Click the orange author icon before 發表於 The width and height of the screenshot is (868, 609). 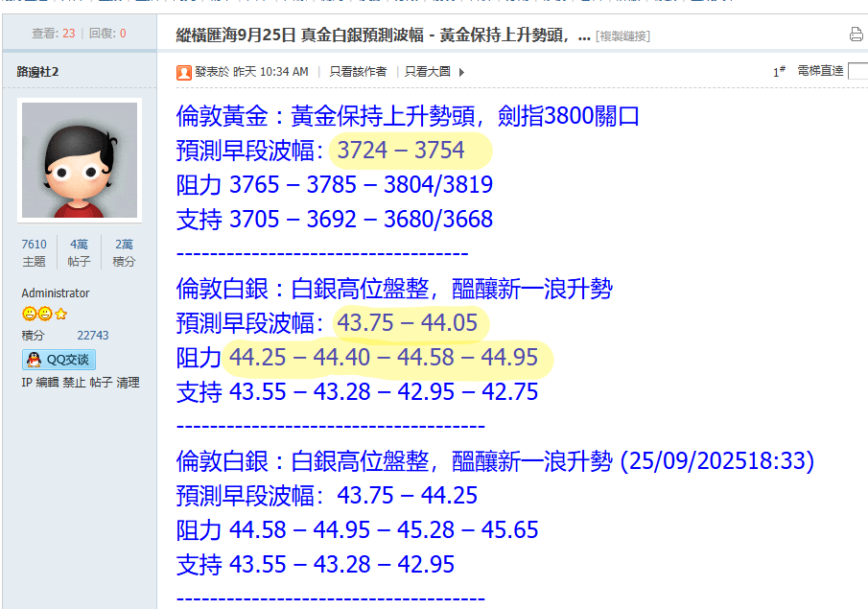pos(184,72)
